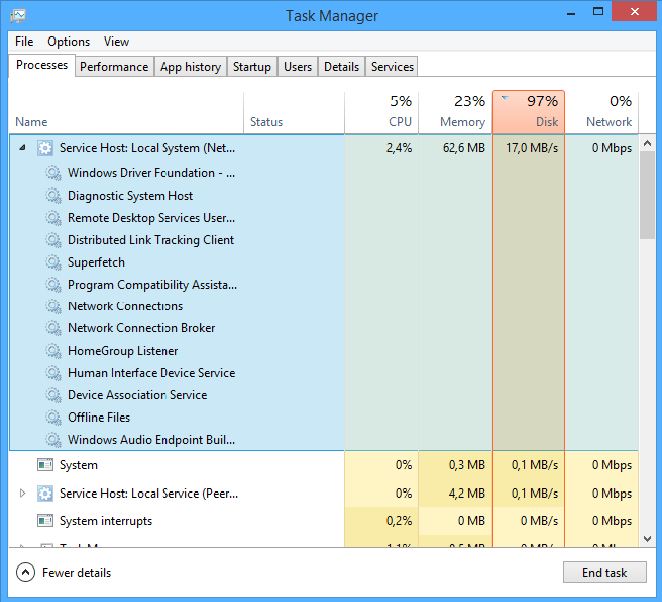Click the Service Host: Local Service gear icon
The height and width of the screenshot is (602, 662).
(45, 493)
